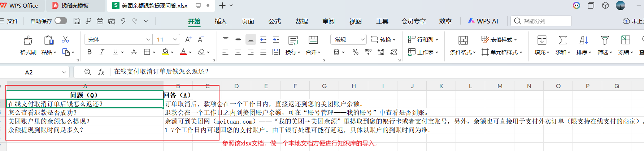Expand the Worksheet (工作表) menu

(423, 52)
